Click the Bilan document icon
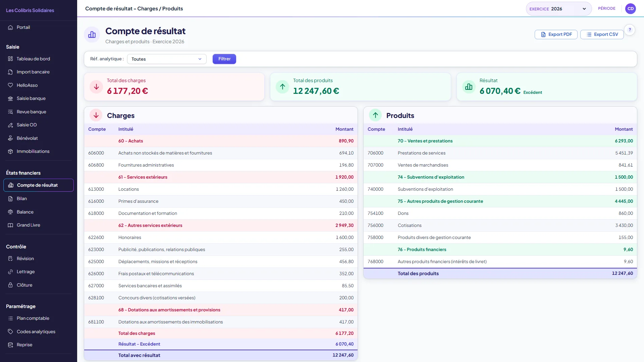 coord(10,199)
